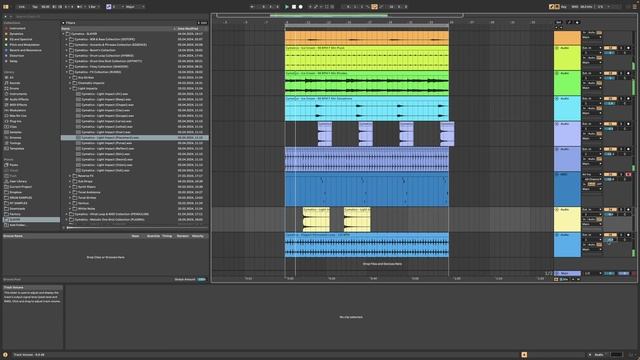640x360 pixels.
Task: Click Add Folder in Places
Action: point(18,225)
